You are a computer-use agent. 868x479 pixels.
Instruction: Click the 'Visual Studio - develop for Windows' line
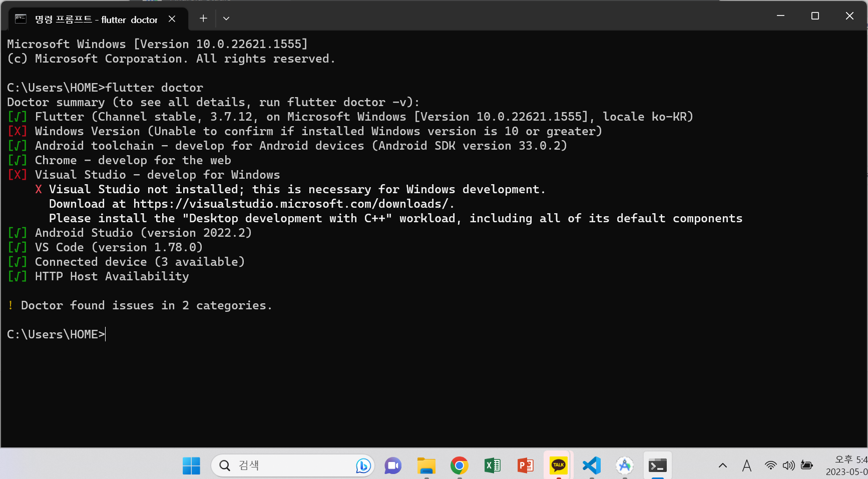tap(144, 175)
